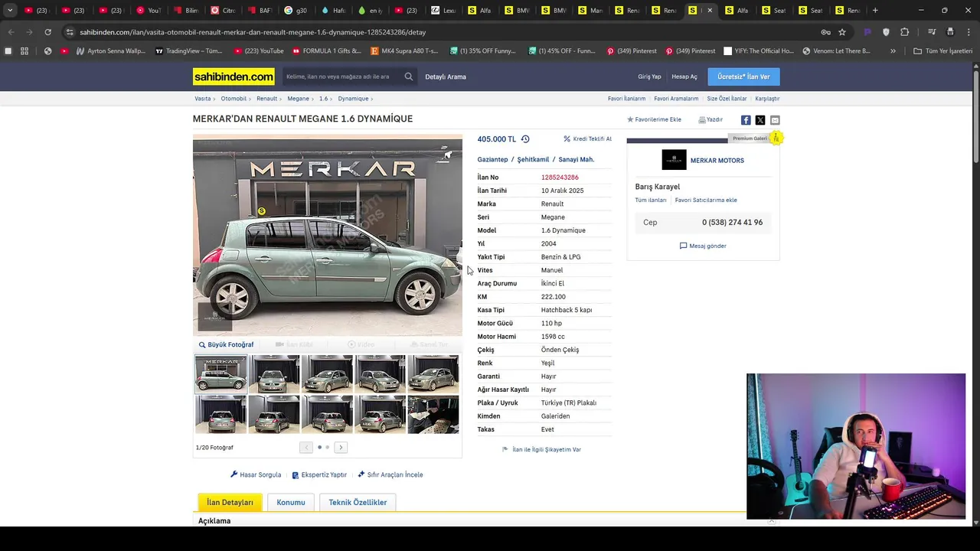Open Size Özel İlanlar
The height and width of the screenshot is (551, 980).
[x=727, y=99]
